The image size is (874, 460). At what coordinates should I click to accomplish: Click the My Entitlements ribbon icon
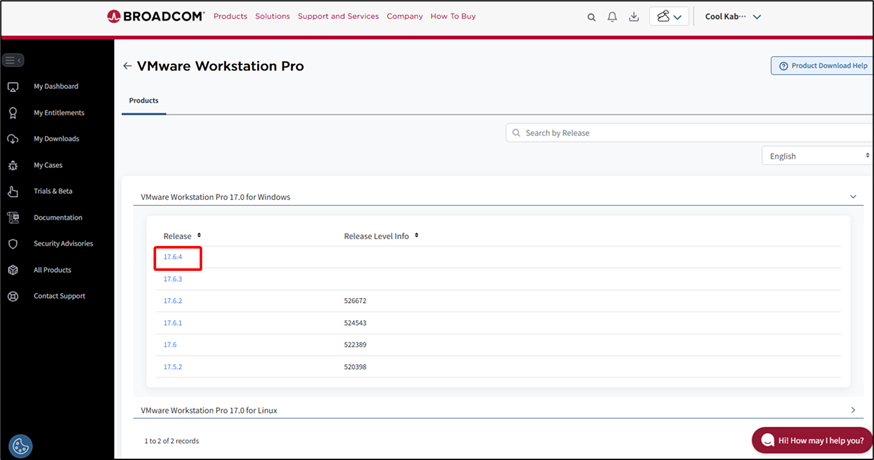pos(13,113)
